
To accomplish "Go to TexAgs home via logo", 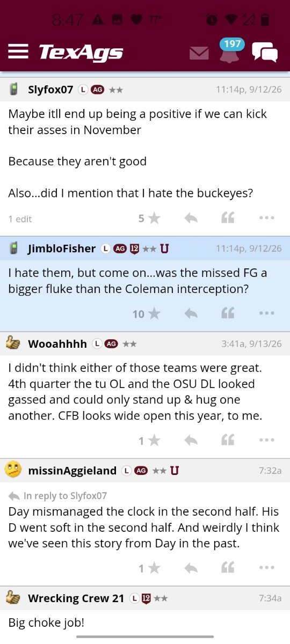I will (81, 52).
